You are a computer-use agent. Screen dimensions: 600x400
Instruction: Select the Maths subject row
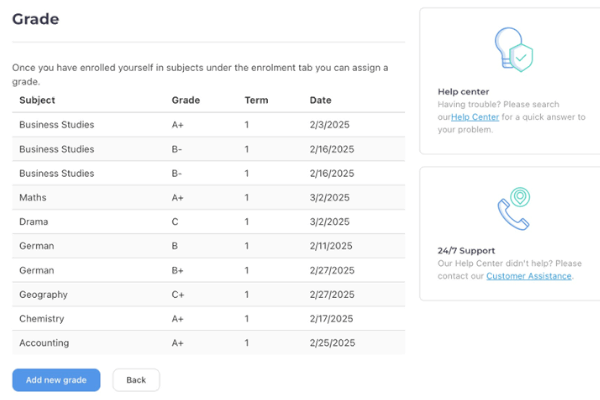[x=209, y=198]
